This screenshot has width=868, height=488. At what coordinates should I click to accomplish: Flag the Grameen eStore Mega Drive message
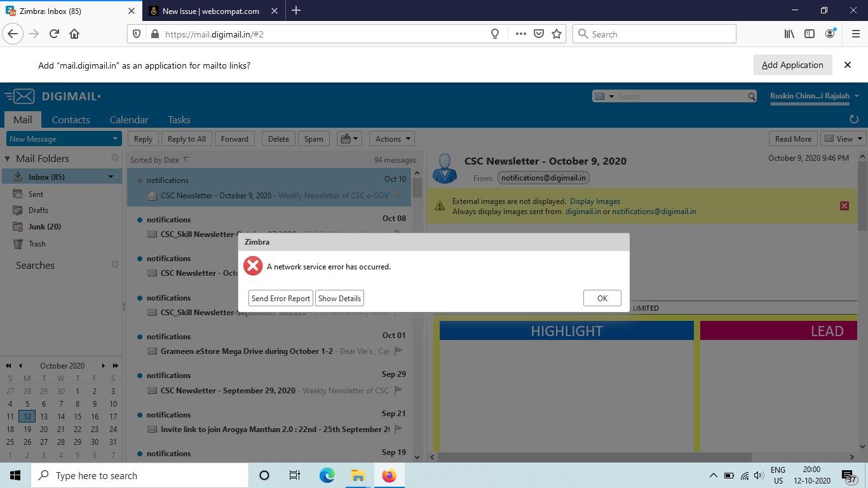[398, 353]
